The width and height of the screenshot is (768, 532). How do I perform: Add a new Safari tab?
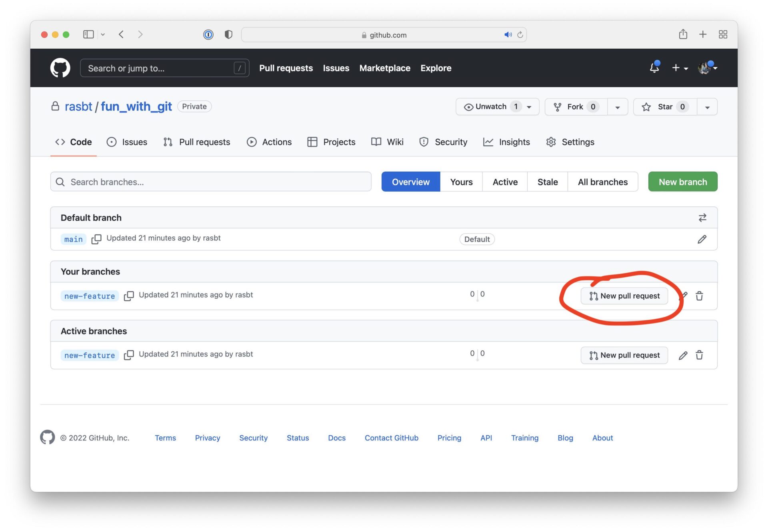[703, 34]
